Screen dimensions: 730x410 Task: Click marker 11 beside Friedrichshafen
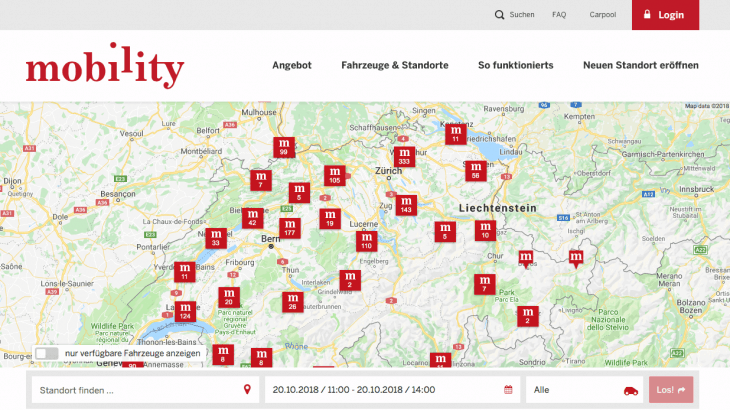pos(456,134)
